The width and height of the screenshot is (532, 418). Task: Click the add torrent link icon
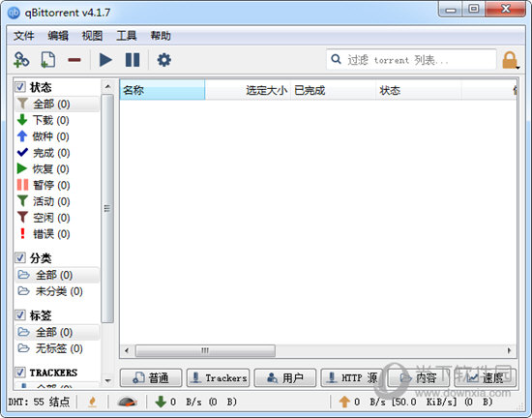pos(21,60)
